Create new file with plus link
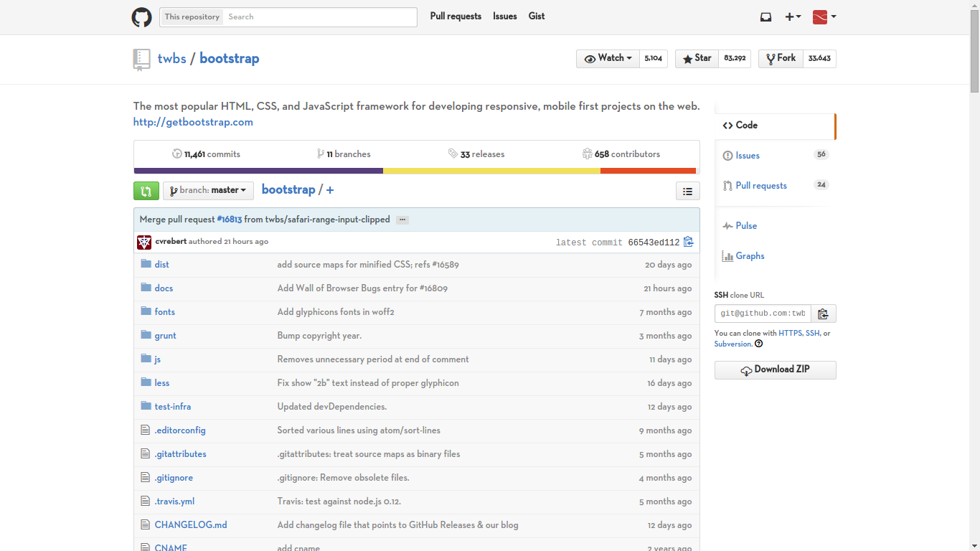 pyautogui.click(x=330, y=190)
